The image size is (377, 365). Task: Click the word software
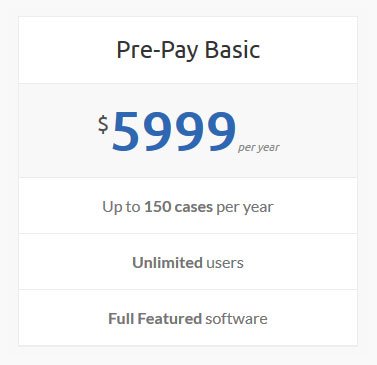(x=236, y=319)
